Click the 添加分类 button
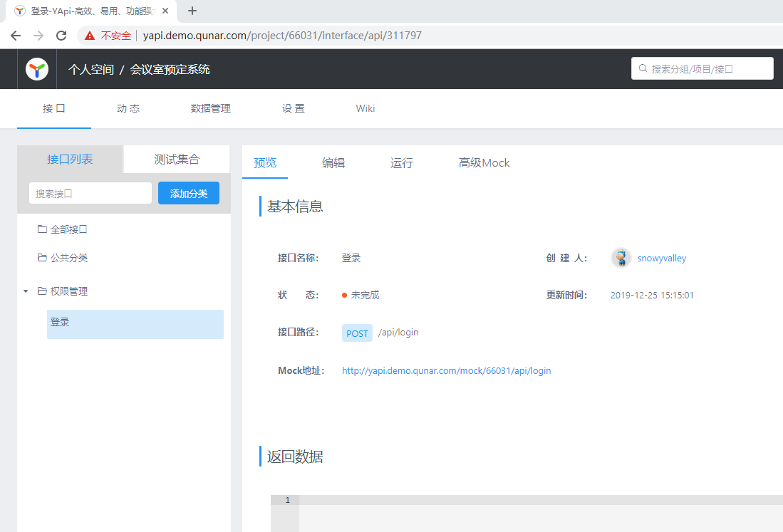The height and width of the screenshot is (532, 783). pyautogui.click(x=188, y=192)
